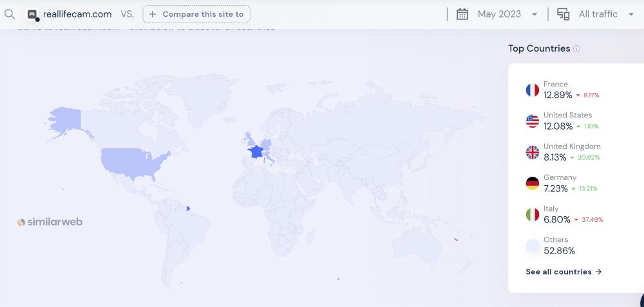Open the Top Countries info tooltip icon
Screen dimensions: 644x307
tap(576, 49)
